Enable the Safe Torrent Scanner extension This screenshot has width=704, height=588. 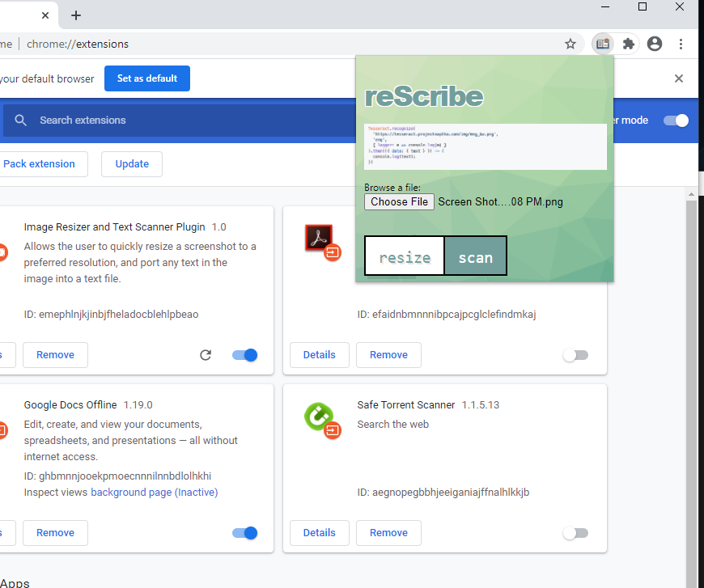tap(575, 533)
